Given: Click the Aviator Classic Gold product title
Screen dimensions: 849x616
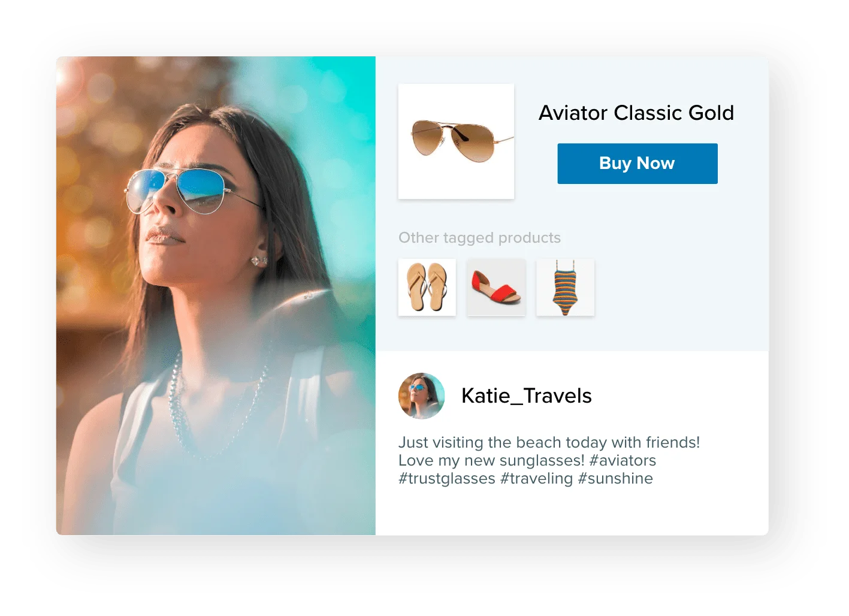Looking at the screenshot, I should point(636,113).
